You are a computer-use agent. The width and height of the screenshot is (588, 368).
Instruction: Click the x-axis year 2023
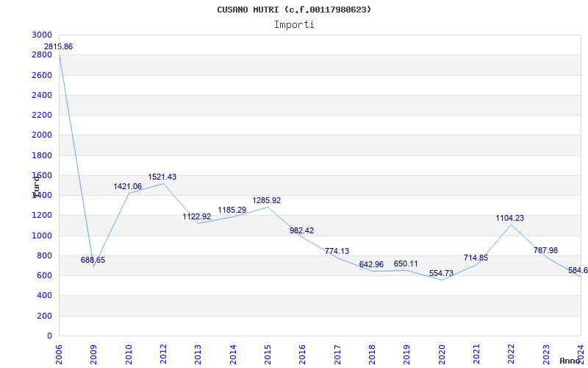point(546,355)
